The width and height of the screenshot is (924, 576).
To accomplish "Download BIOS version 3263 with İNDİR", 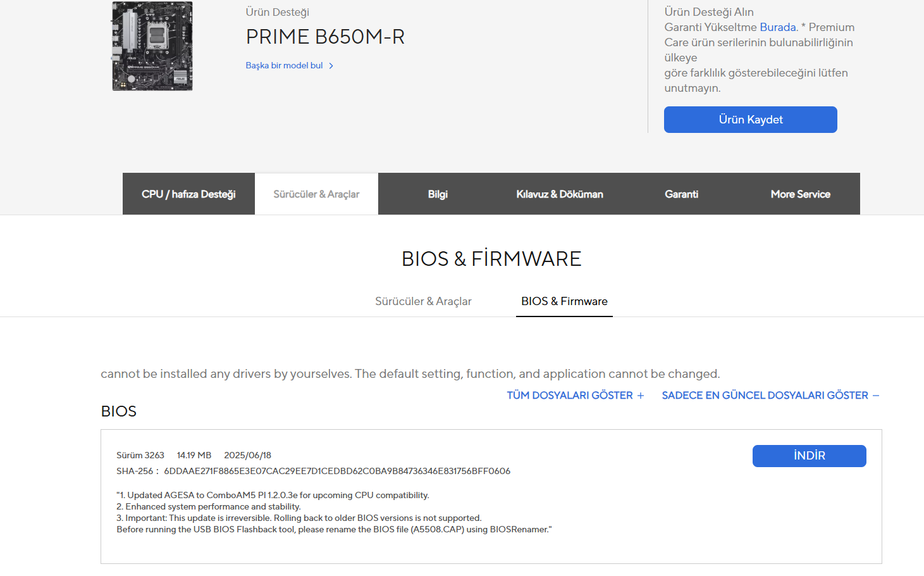I will [x=809, y=456].
